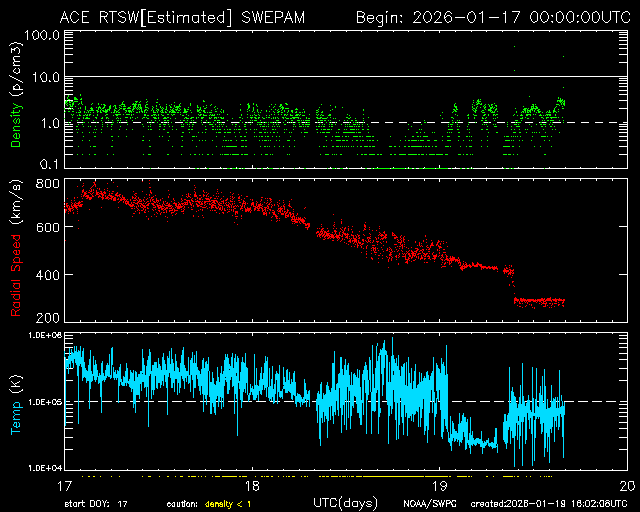The image size is (640, 512).
Task: Click the 800 speed axis tick label
Action: (49, 184)
